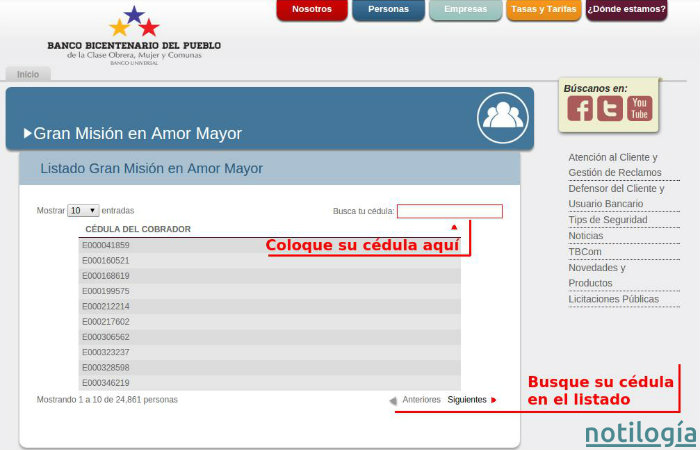This screenshot has height=450, width=700.
Task: Click Mostrando 1 a 10 de 24,861 personas text
Action: [x=107, y=400]
